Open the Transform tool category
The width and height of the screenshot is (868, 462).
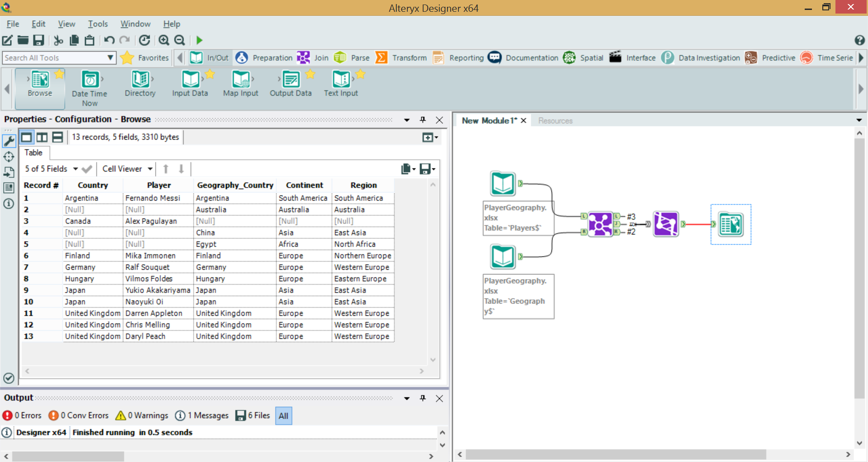tap(401, 58)
